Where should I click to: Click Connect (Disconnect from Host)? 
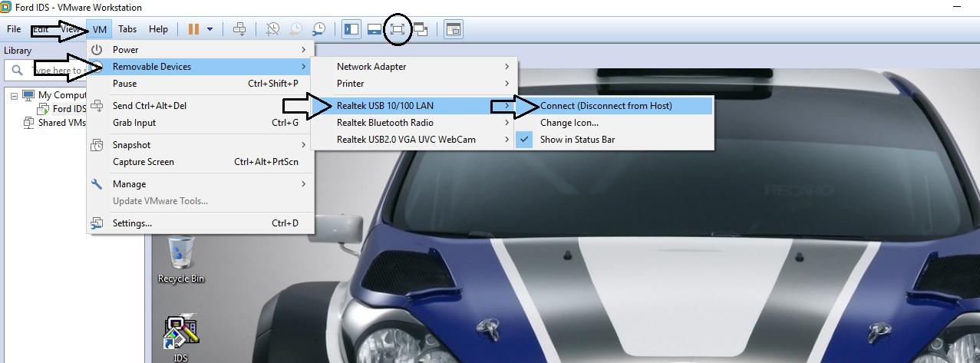point(615,106)
